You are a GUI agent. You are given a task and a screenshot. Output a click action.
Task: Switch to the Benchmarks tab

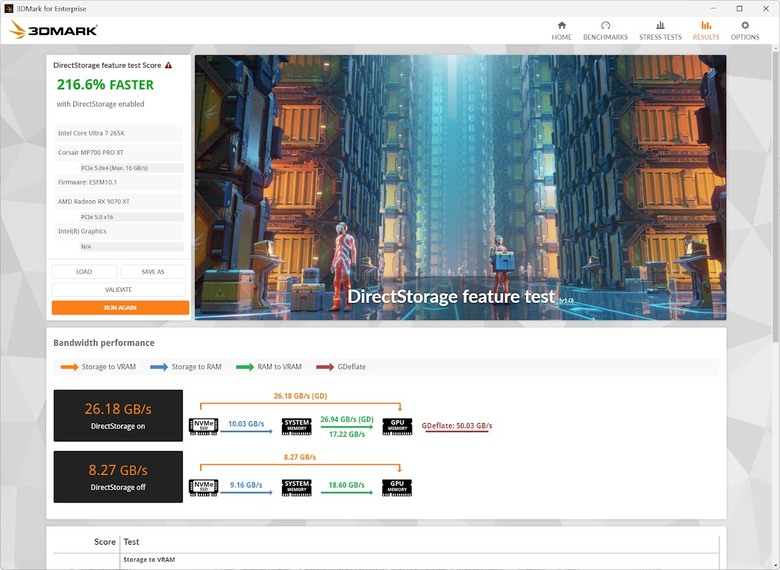(605, 31)
